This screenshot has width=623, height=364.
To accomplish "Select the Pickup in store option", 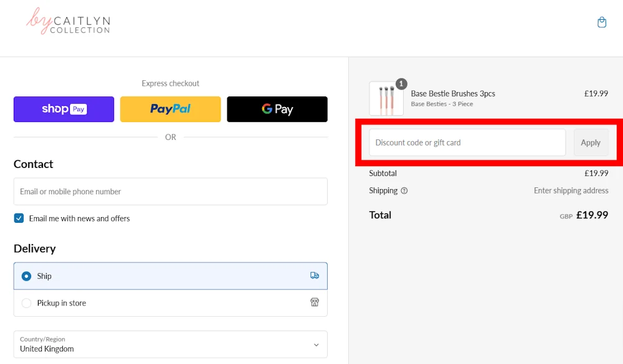I will (171, 303).
